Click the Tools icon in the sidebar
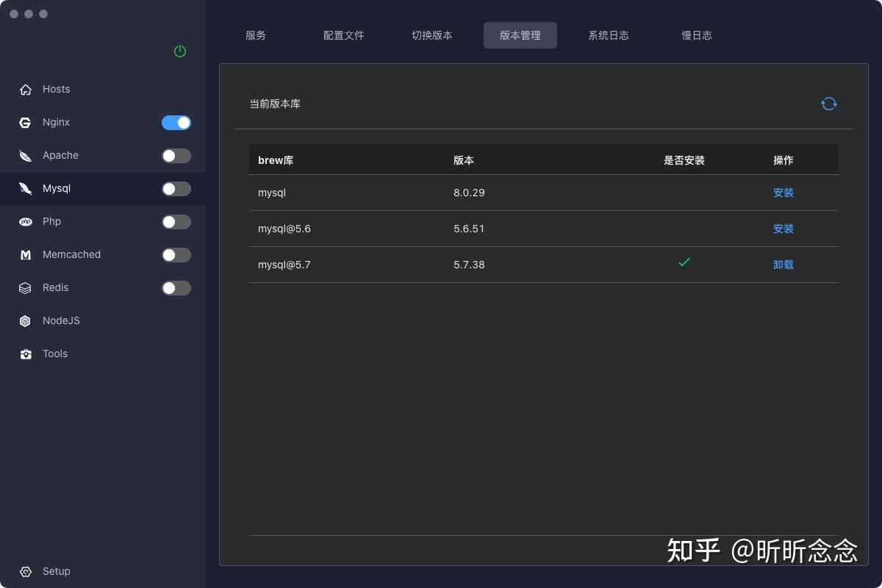This screenshot has width=882, height=588. (25, 354)
